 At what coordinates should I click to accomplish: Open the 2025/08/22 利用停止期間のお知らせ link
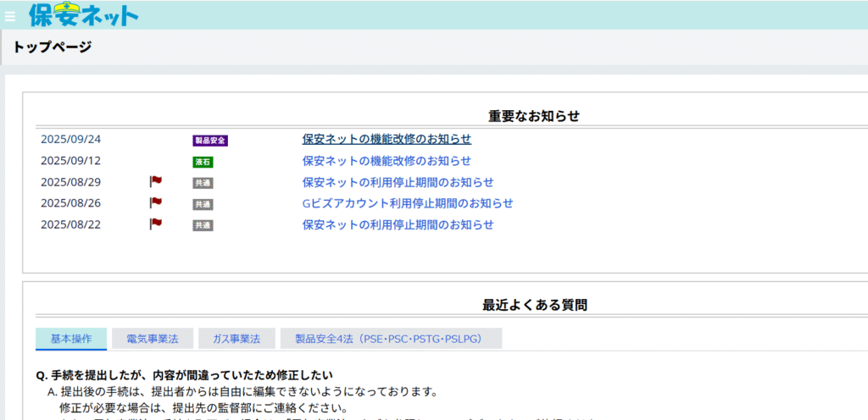[398, 224]
